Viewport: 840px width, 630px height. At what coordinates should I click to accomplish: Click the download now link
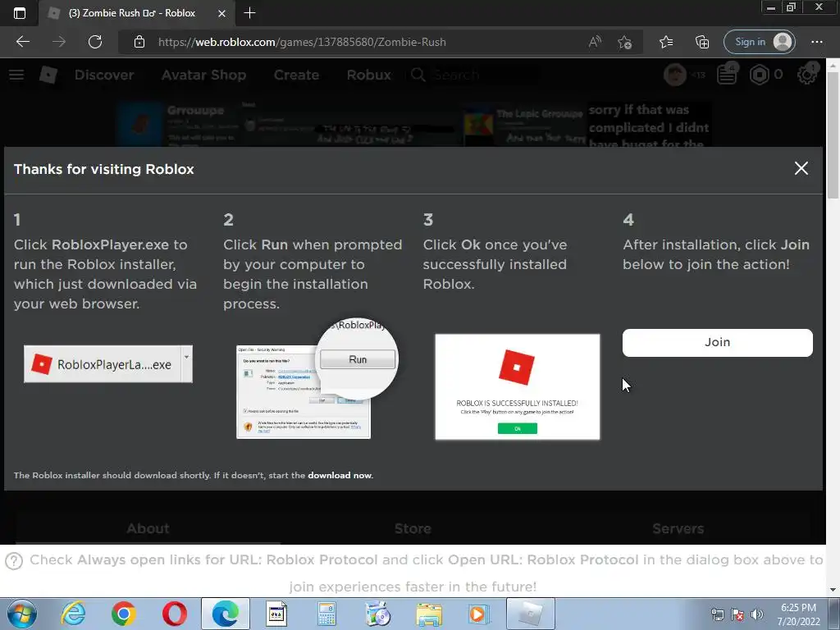click(x=340, y=475)
